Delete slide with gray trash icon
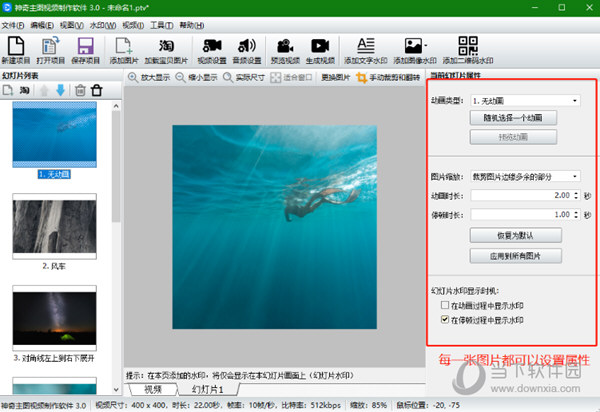The height and width of the screenshot is (412, 600). point(80,91)
